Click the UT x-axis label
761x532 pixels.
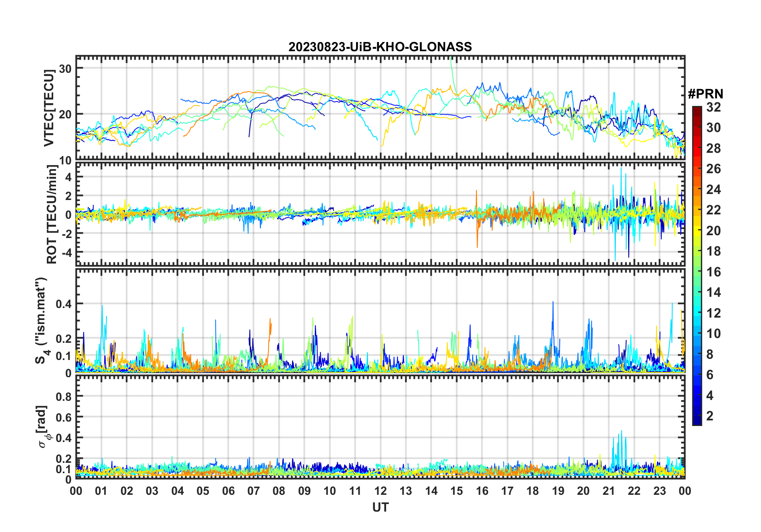pos(380,507)
